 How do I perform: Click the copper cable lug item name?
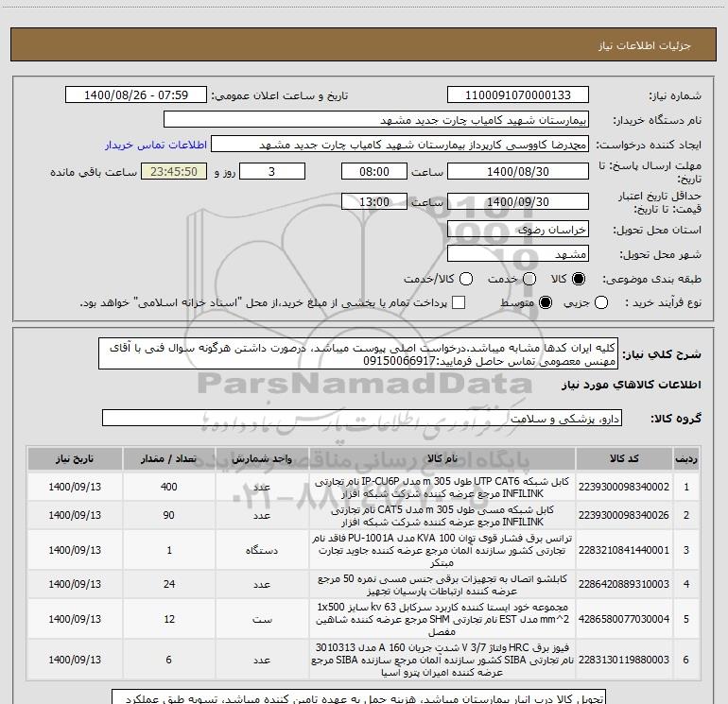point(442,585)
